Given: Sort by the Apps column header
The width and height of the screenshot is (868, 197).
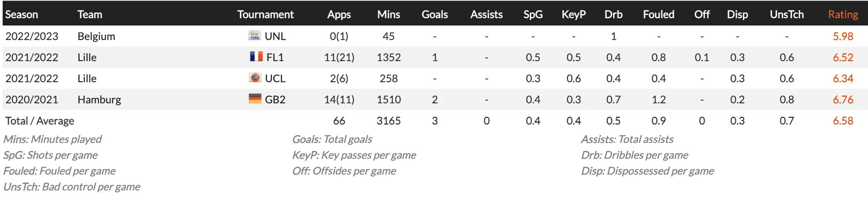Looking at the screenshot, I should pyautogui.click(x=339, y=15).
